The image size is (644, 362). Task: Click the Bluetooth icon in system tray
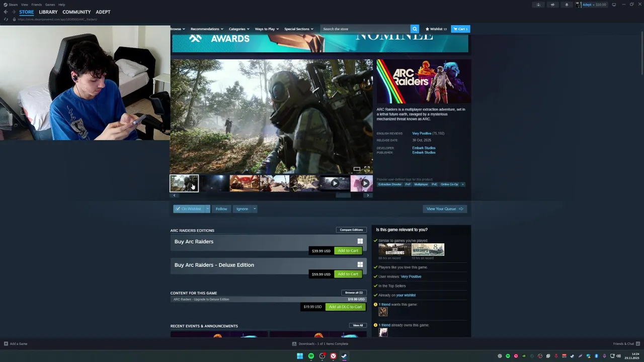(596, 356)
